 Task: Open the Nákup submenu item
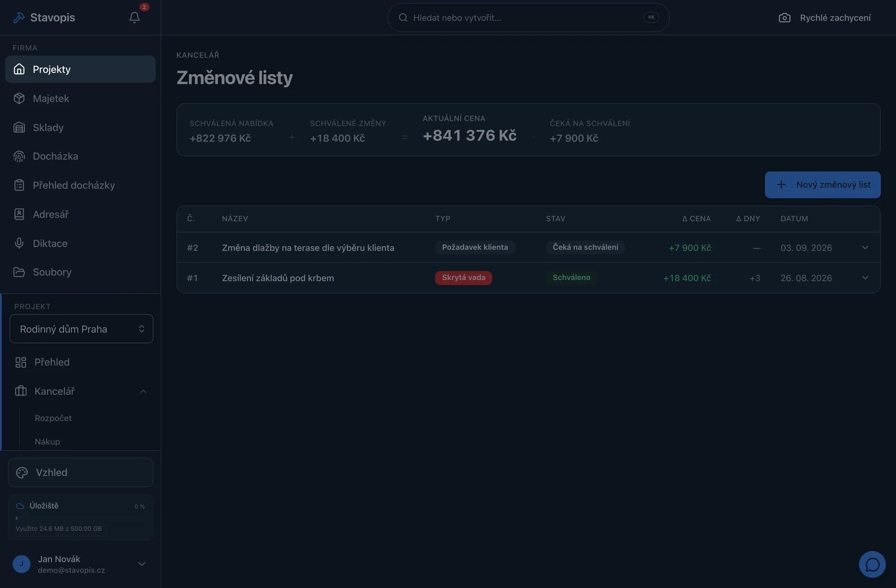point(47,442)
